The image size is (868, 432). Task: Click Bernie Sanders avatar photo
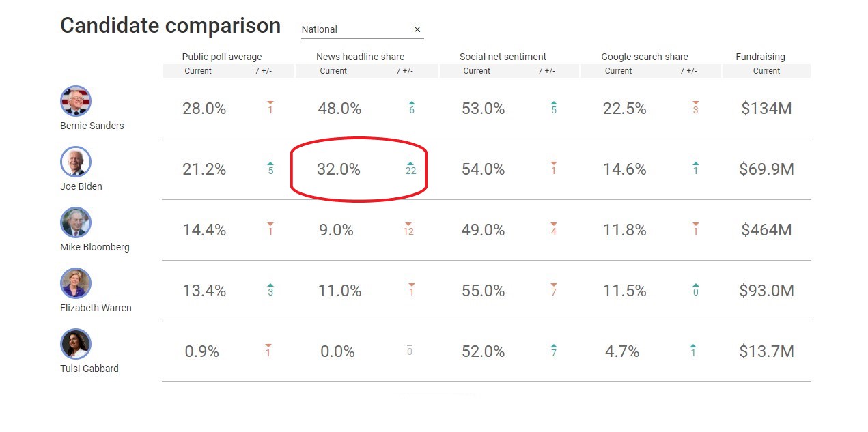75,102
